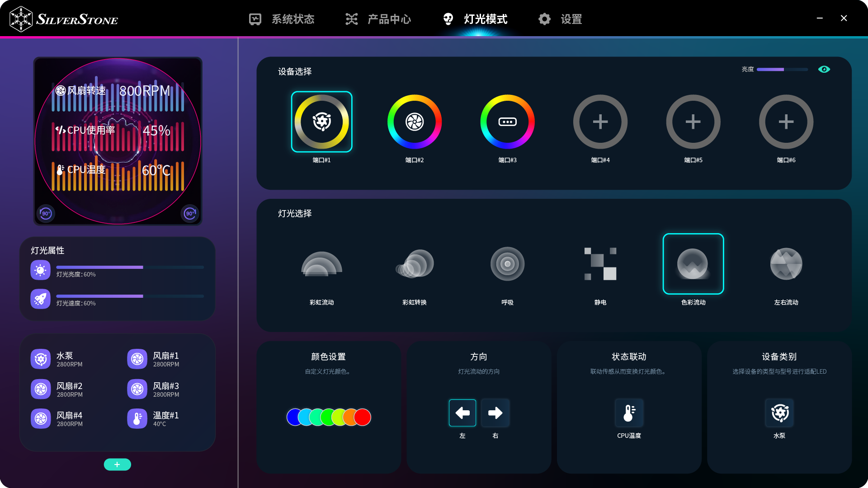This screenshot has width=868, height=488.
Task: Click the red color swatch
Action: pyautogui.click(x=363, y=417)
